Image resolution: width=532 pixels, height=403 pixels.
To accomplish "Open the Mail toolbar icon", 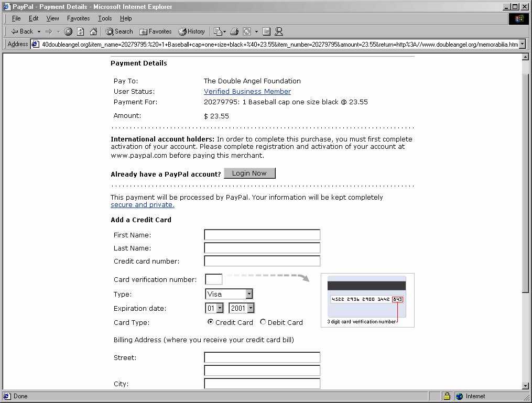I will coord(219,31).
